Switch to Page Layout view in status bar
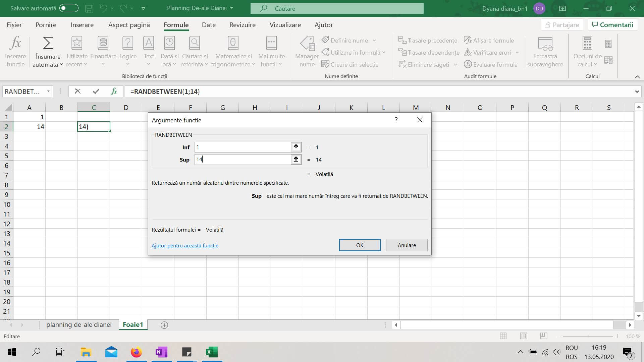The height and width of the screenshot is (362, 644). click(523, 336)
